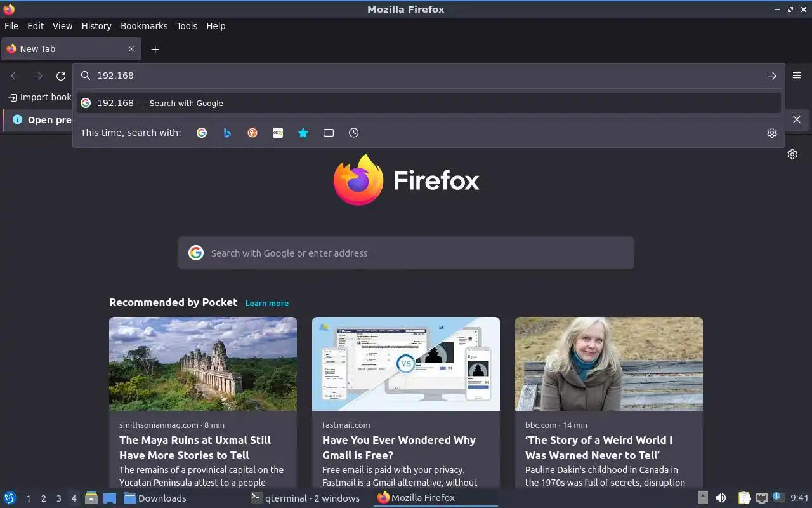812x508 pixels.
Task: Open 'Have You Ever Wondered Why Gmail is Free?'
Action: point(399,448)
